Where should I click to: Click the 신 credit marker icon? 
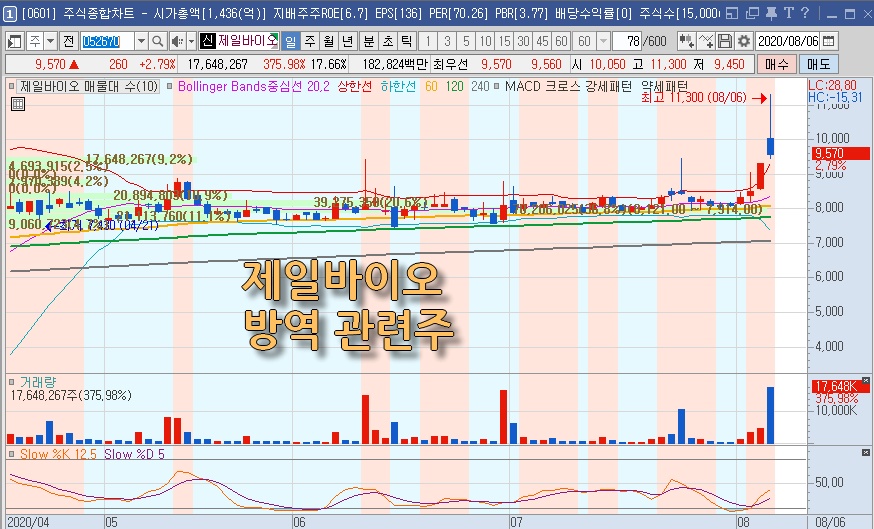tap(207, 41)
